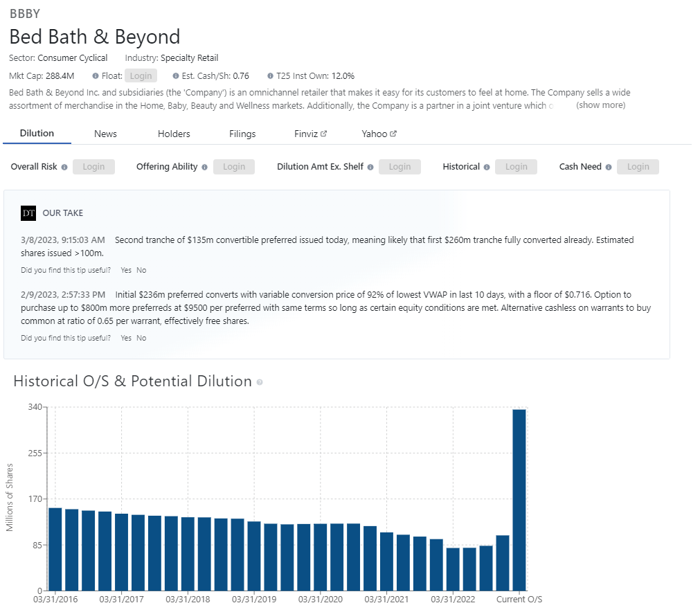Click Login button for Cash Need
Image resolution: width=700 pixels, height=603 pixels.
click(638, 167)
